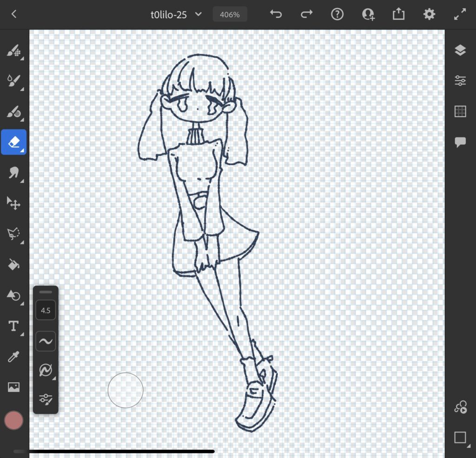Pick the Paint Bucket fill tool
The height and width of the screenshot is (458, 476).
[13, 264]
